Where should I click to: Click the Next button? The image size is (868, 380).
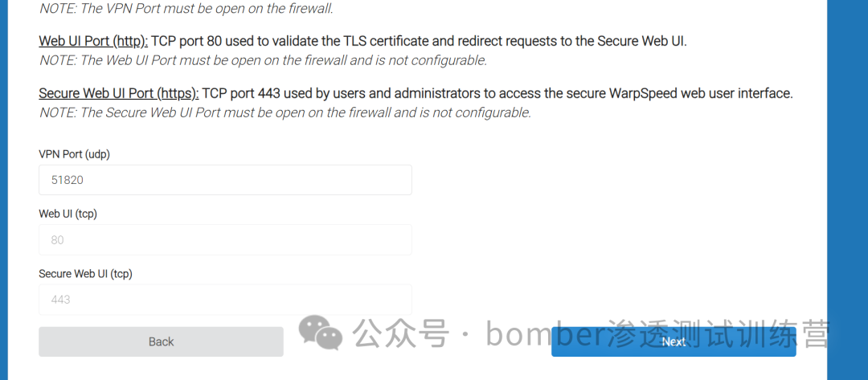point(674,341)
